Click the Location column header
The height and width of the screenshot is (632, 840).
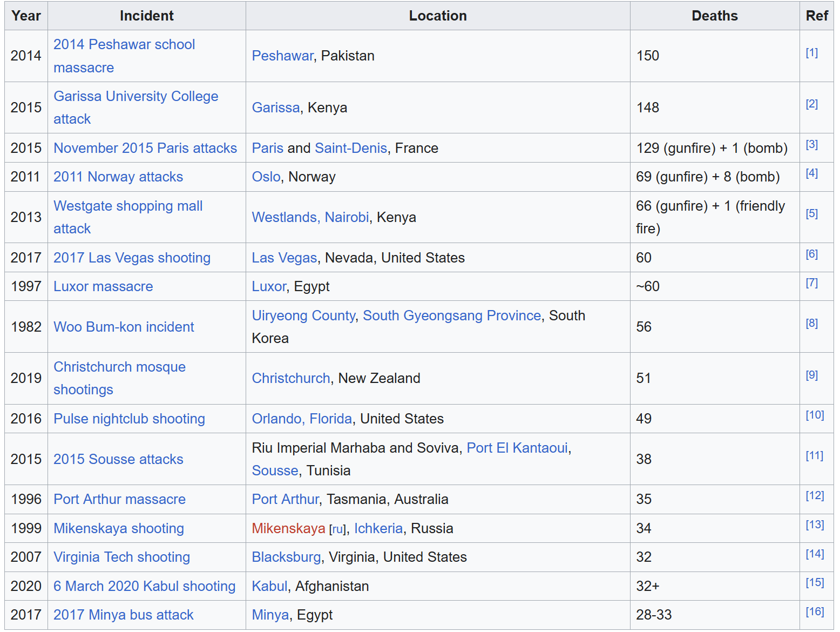(438, 16)
